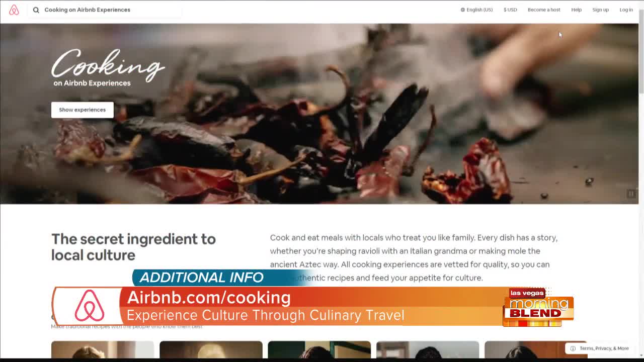Click the Log in link
This screenshot has height=362, width=644.
pos(626,10)
